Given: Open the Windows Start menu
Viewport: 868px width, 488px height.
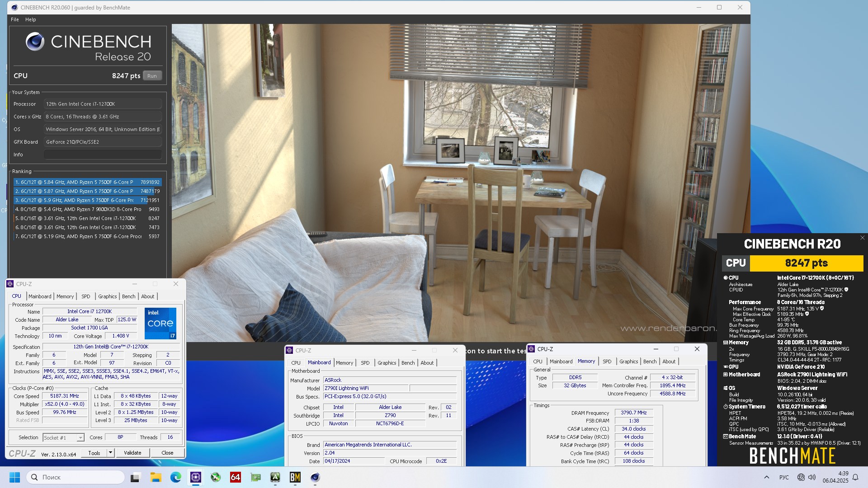Looking at the screenshot, I should [x=14, y=477].
